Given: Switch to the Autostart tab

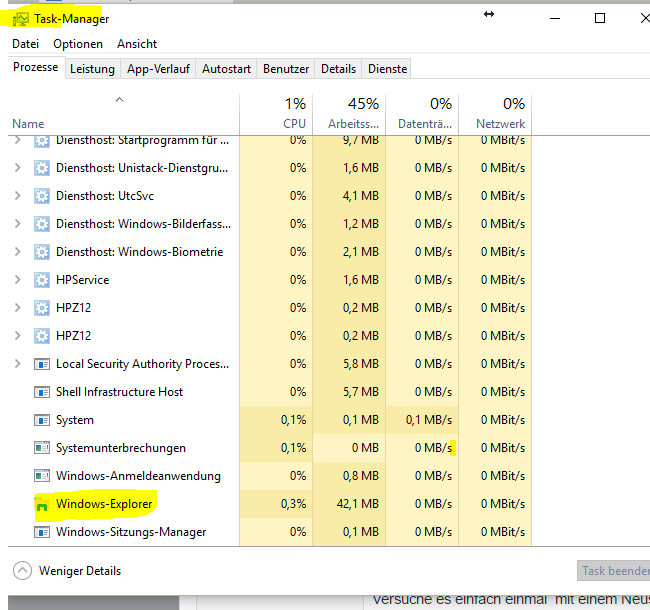Looking at the screenshot, I should (x=226, y=69).
